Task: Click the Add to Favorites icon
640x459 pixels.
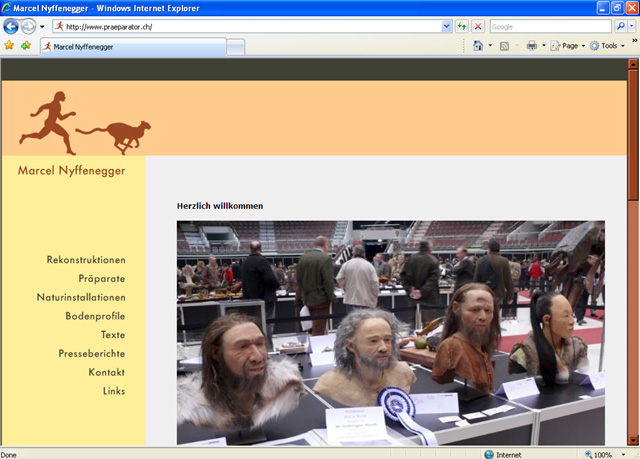Action: [x=26, y=46]
